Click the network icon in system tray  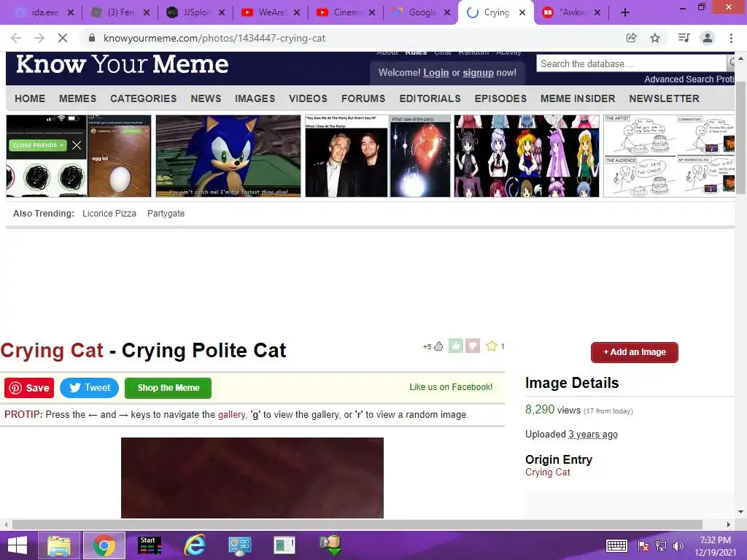click(x=661, y=546)
